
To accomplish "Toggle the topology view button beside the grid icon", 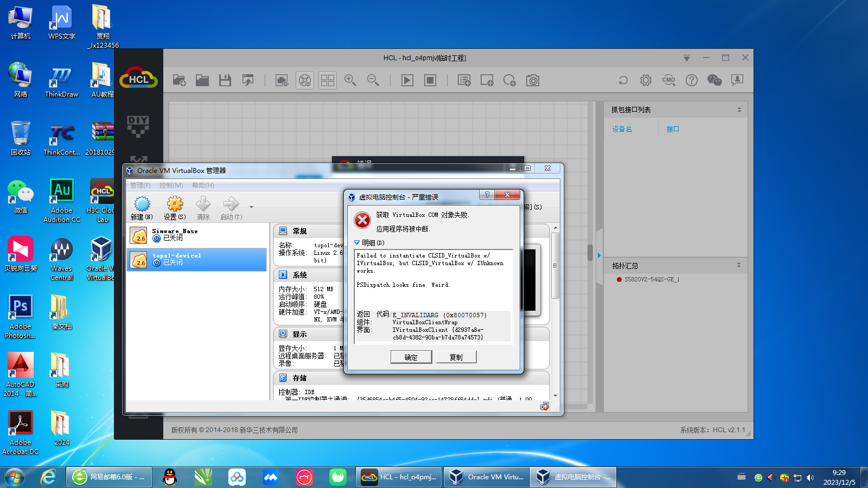I will pyautogui.click(x=305, y=81).
